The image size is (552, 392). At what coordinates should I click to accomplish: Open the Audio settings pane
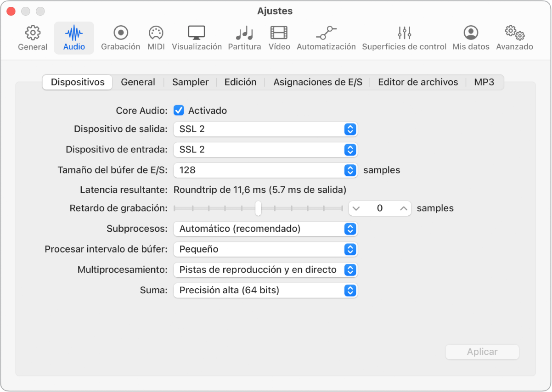pos(73,37)
